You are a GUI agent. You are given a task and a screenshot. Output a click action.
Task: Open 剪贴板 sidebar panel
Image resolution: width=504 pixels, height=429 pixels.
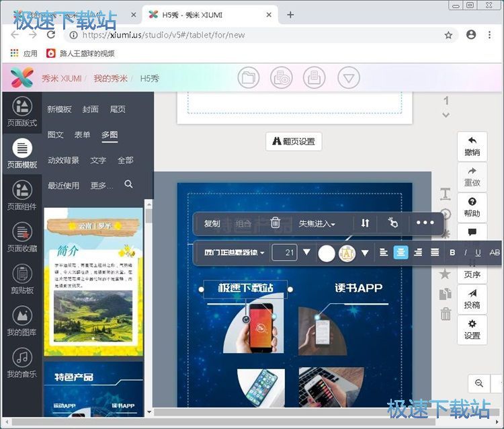[x=22, y=279]
